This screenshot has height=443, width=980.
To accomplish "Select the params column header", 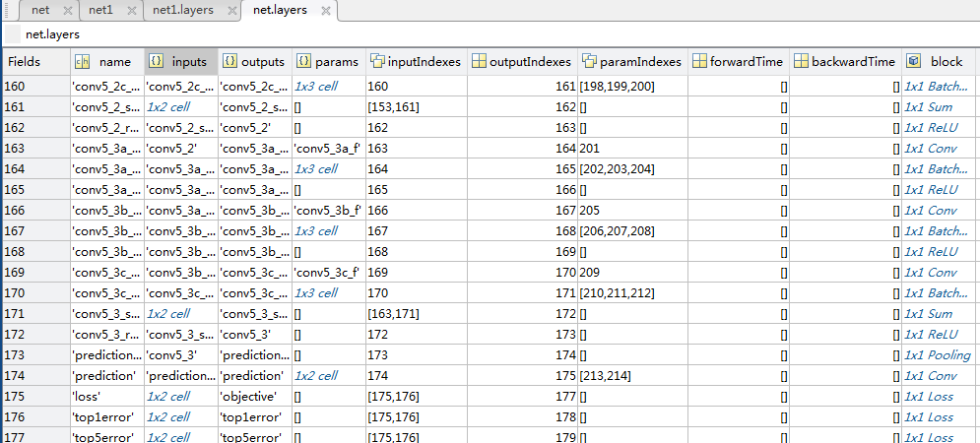I will [x=329, y=62].
